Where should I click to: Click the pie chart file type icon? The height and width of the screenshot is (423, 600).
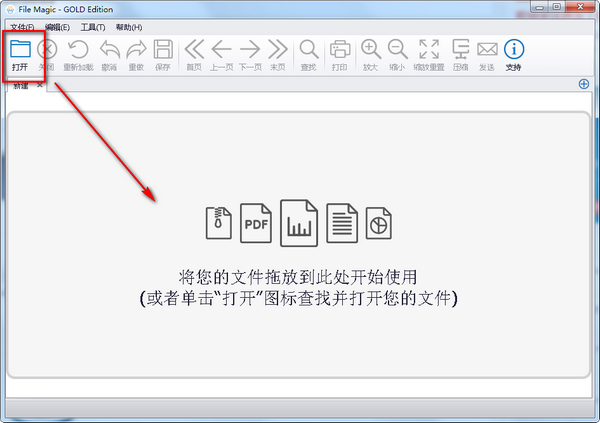pyautogui.click(x=378, y=223)
